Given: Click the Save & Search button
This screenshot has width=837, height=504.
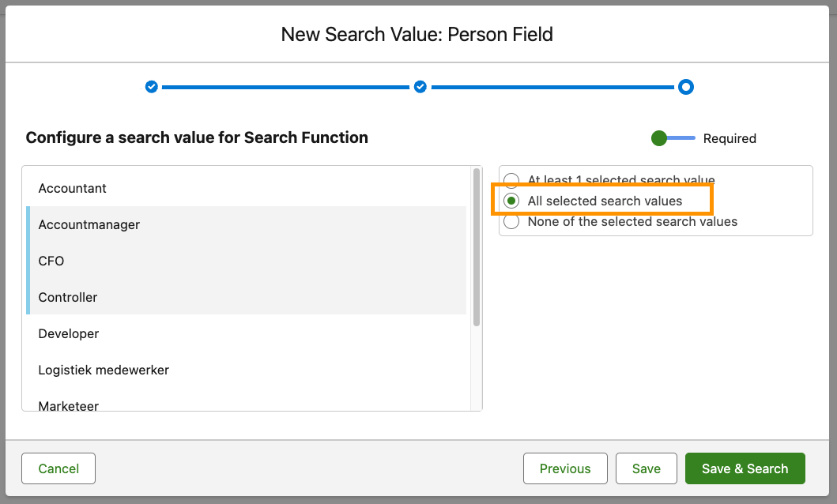Looking at the screenshot, I should [x=745, y=468].
